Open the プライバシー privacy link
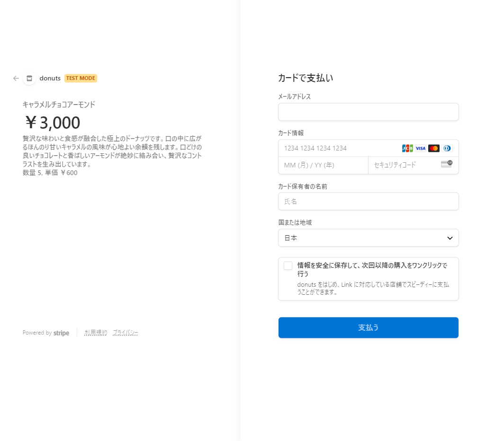Image resolution: width=504 pixels, height=441 pixels. click(x=126, y=333)
